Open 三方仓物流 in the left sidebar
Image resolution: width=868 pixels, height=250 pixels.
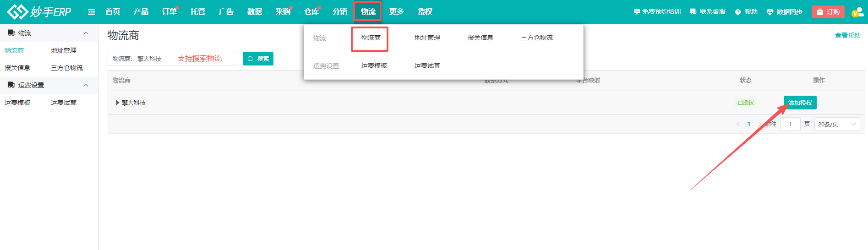[67, 68]
